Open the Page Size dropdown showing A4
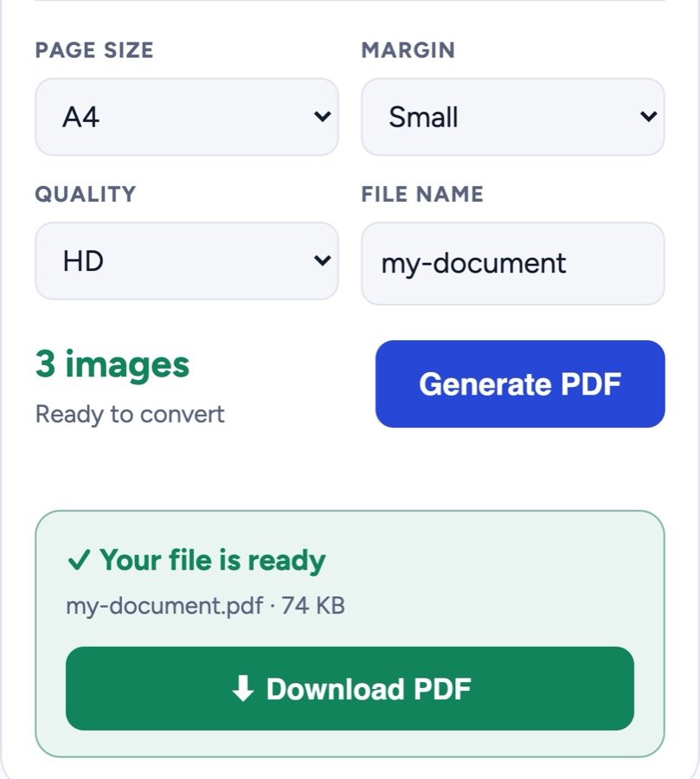 pos(187,117)
